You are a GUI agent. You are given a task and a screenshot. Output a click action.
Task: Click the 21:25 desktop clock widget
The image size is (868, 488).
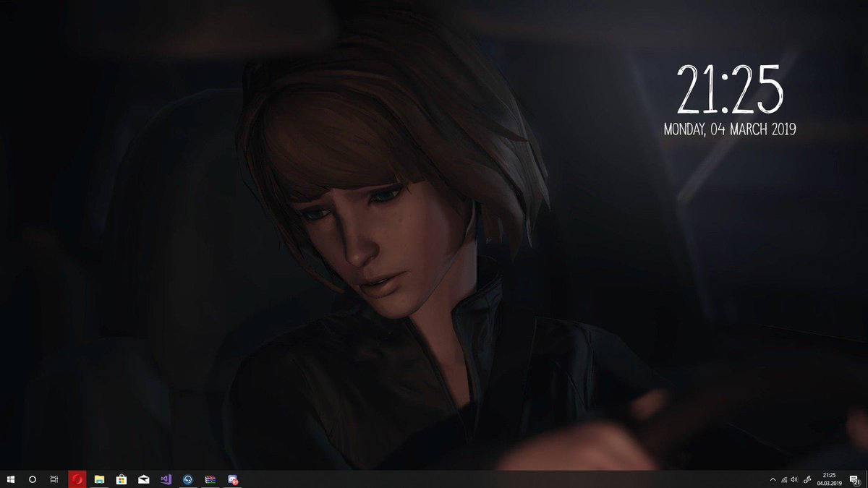730,89
